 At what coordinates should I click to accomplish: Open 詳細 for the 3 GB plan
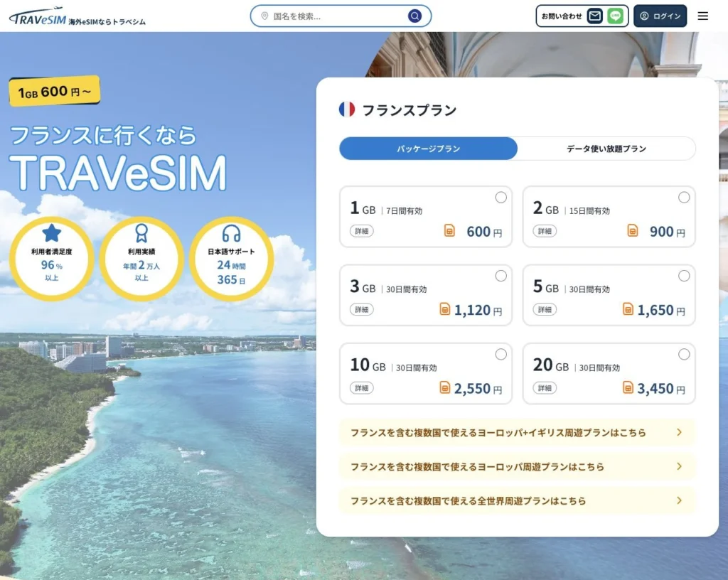point(362,309)
